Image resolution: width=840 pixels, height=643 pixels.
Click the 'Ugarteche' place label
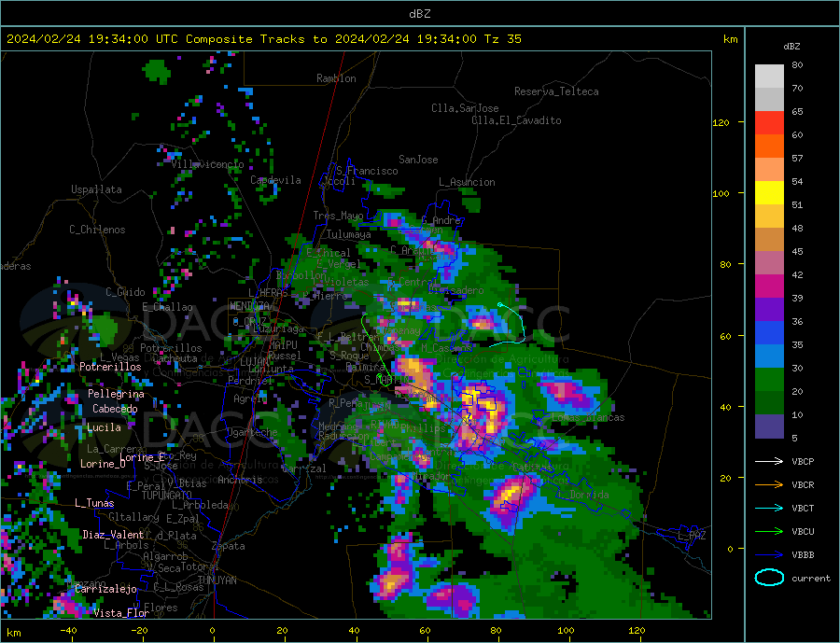[x=252, y=432]
